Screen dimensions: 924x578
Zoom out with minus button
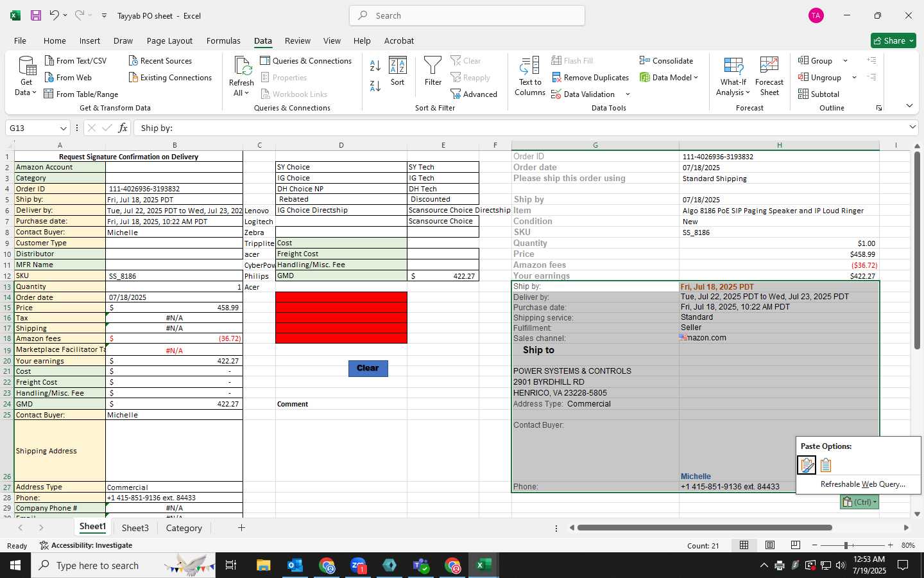pos(814,545)
